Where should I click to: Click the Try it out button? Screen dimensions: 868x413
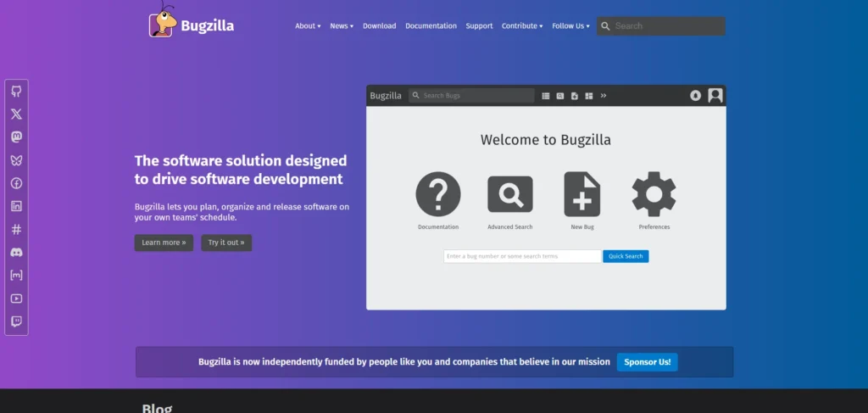226,243
